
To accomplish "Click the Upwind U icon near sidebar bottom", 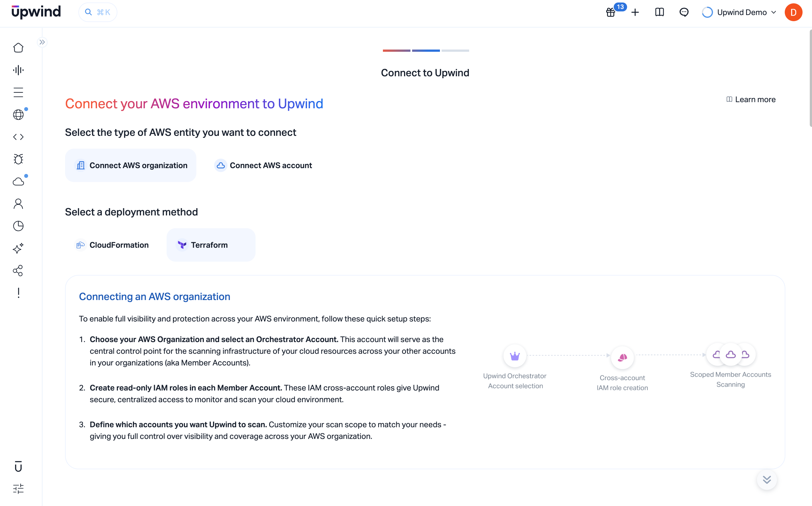I will (18, 466).
